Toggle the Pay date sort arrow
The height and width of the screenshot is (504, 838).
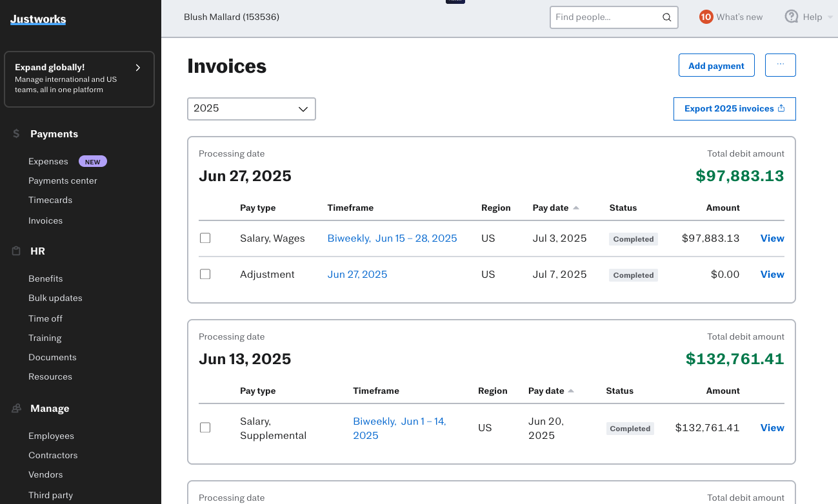[x=575, y=208]
